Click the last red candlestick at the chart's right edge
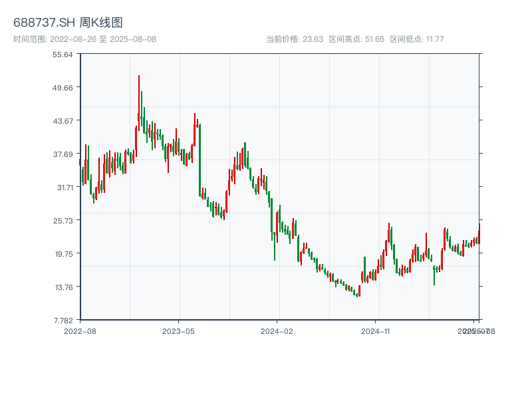This screenshot has width=532, height=399. [x=479, y=234]
